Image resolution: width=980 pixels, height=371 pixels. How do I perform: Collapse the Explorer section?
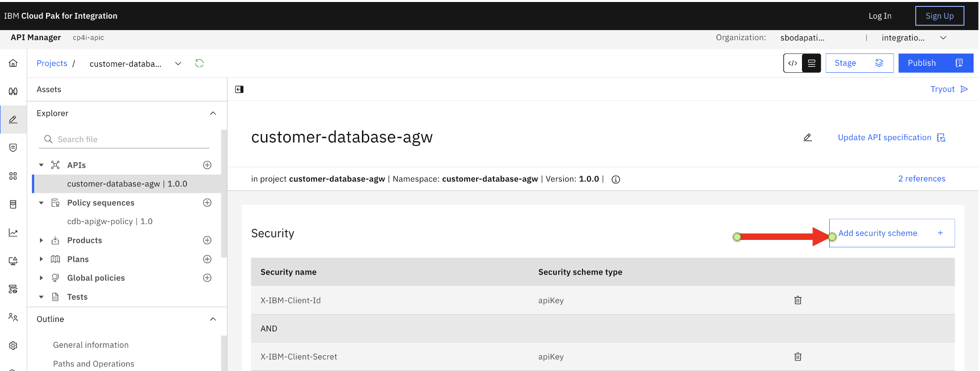pos(213,113)
